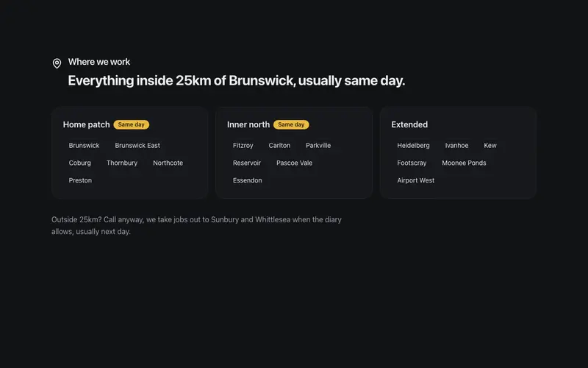Pick the Northcote suburb chip
588x368 pixels.
click(168, 163)
